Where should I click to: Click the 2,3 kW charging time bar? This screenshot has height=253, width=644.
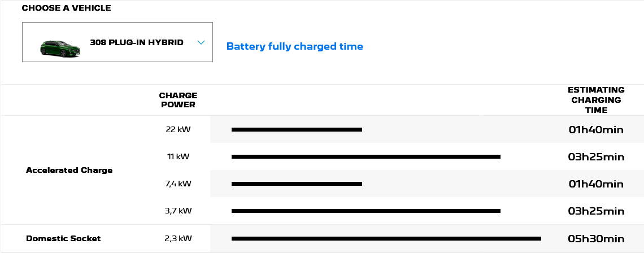pos(386,238)
